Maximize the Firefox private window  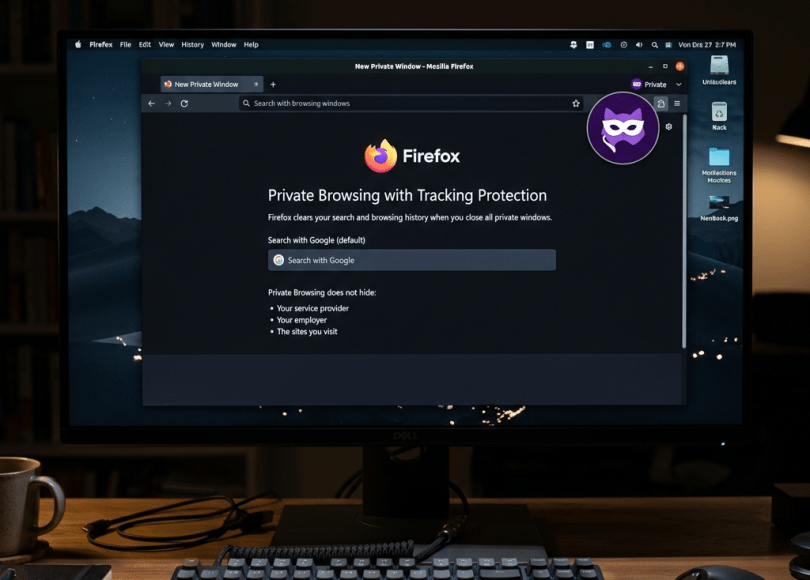click(x=665, y=66)
